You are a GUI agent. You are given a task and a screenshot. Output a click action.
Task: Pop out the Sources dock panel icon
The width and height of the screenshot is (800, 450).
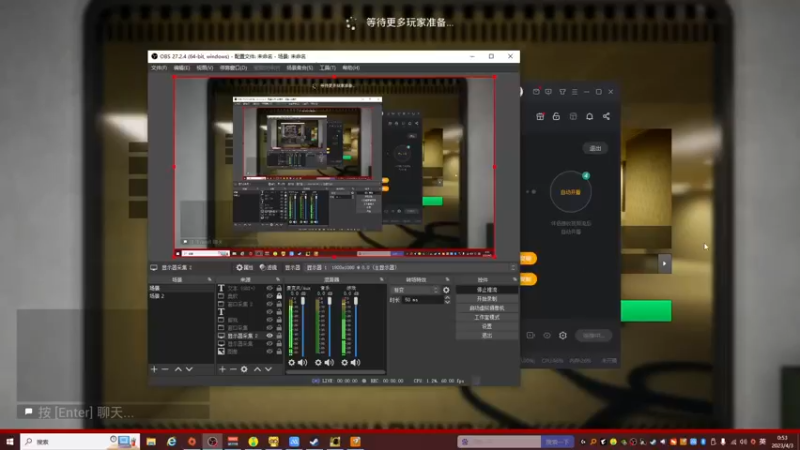(x=278, y=280)
